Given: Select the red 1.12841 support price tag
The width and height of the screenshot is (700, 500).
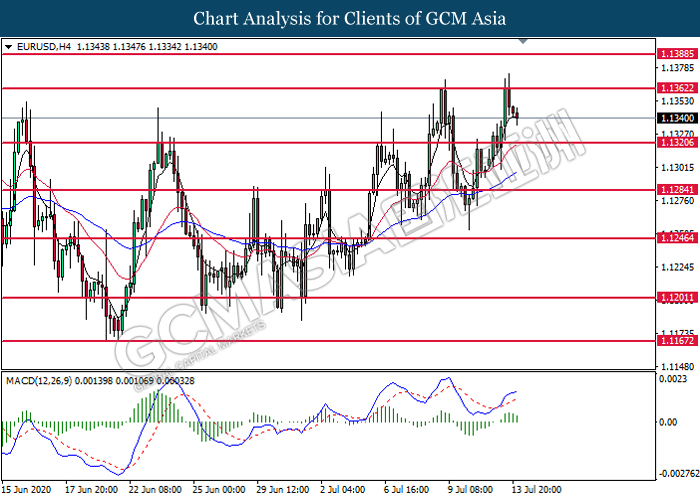Looking at the screenshot, I should tap(677, 189).
